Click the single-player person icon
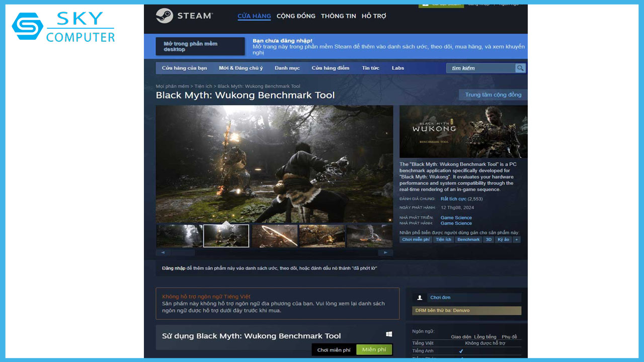Screen dimensions: 644x362 pyautogui.click(x=420, y=298)
